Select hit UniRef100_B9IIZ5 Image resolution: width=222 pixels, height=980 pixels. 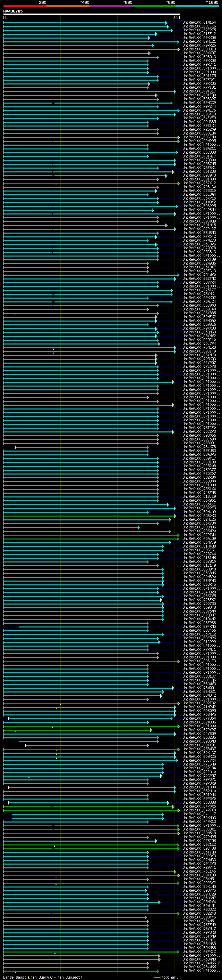(199, 76)
